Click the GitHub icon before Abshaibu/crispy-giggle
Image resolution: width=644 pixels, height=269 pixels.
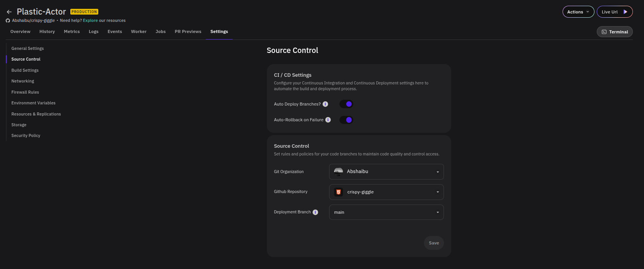click(8, 21)
